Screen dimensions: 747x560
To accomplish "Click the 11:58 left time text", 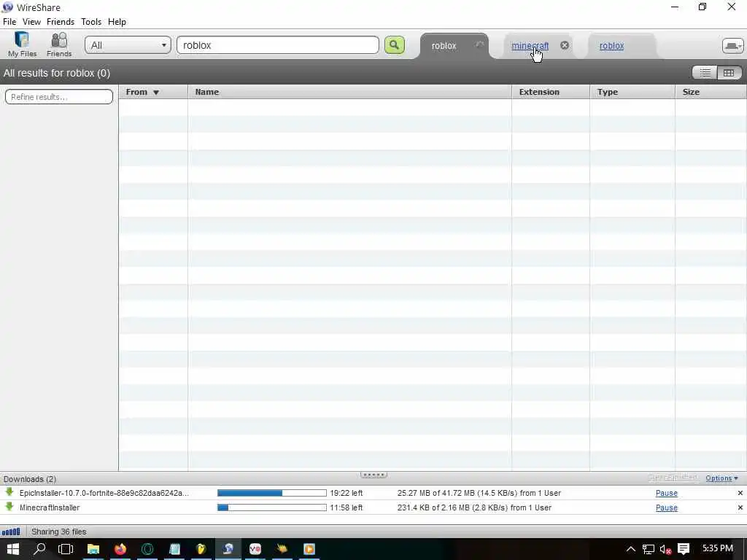I will tap(347, 507).
